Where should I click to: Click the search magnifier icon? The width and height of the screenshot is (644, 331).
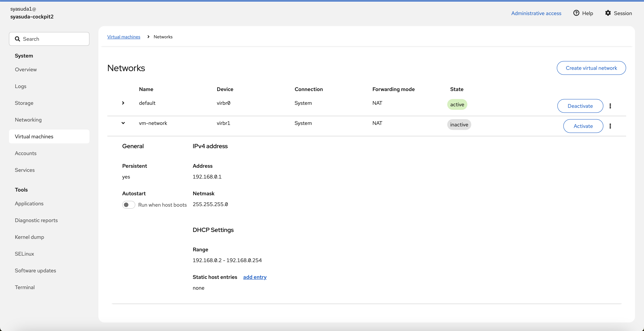click(x=17, y=39)
